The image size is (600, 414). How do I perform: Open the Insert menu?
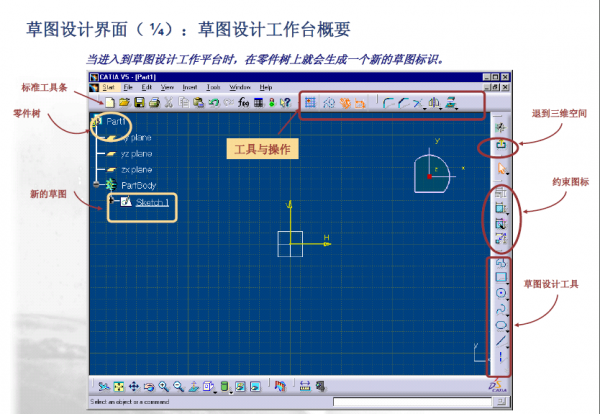pyautogui.click(x=190, y=87)
